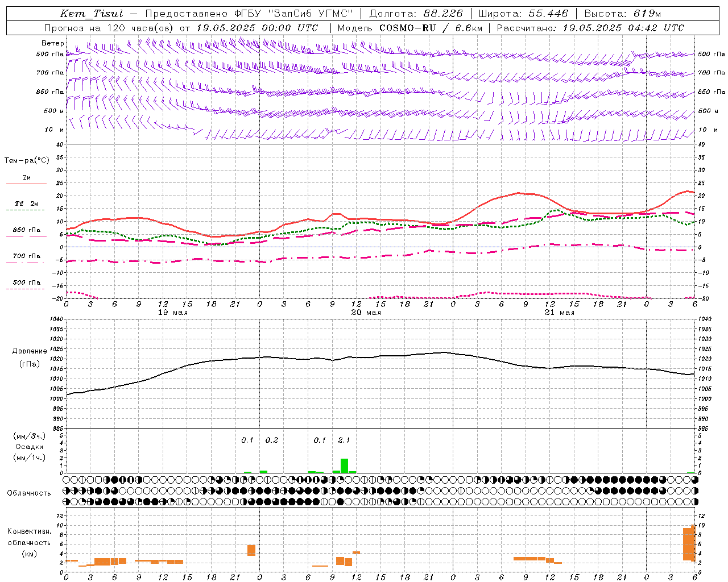Click the Облачность cloudiness label
The image size is (728, 582).
(x=29, y=493)
